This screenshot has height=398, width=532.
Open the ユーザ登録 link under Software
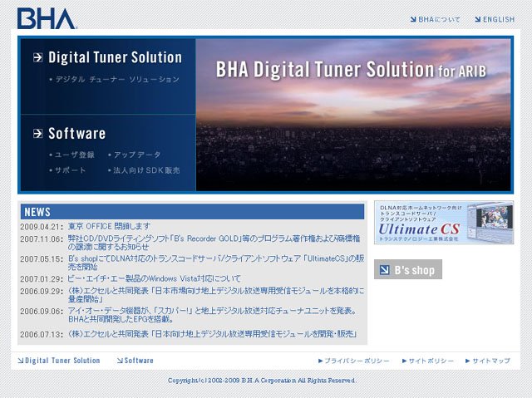(x=72, y=155)
